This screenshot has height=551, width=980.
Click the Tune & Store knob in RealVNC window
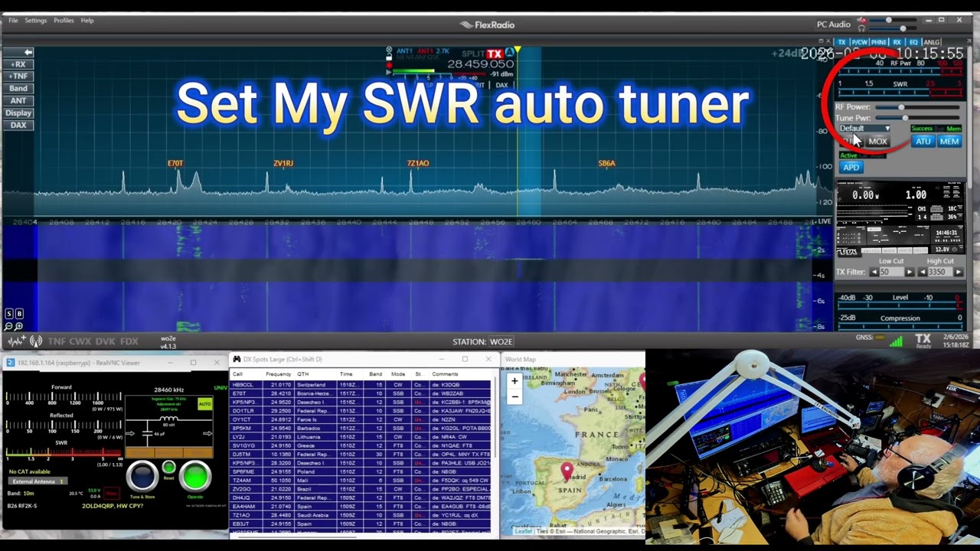point(142,476)
